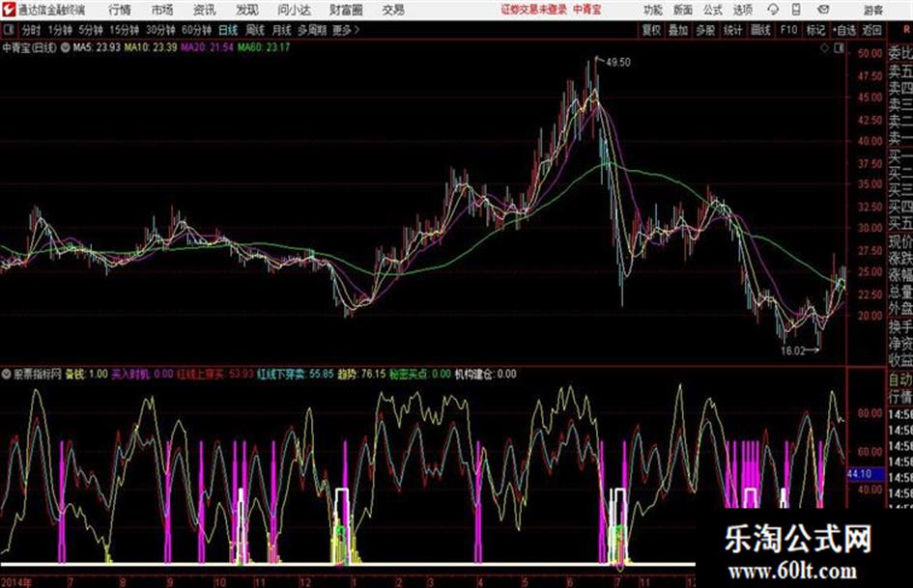This screenshot has height=588, width=913.
Task: Switch to the 分时 chart tab
Action: click(x=32, y=30)
